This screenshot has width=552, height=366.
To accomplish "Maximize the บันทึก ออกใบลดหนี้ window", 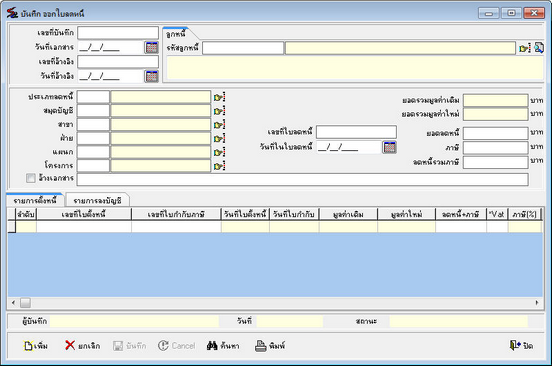I will [x=511, y=13].
